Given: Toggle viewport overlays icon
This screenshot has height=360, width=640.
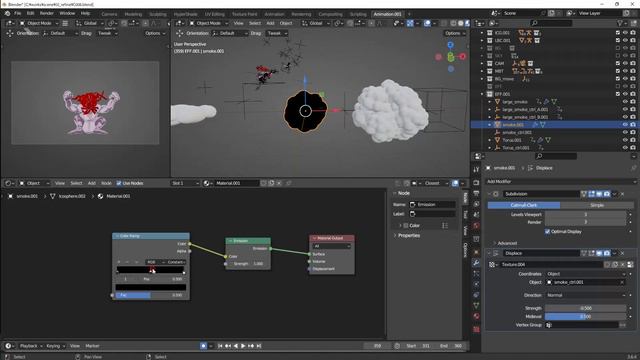Looking at the screenshot, I should pyautogui.click(x=427, y=23).
